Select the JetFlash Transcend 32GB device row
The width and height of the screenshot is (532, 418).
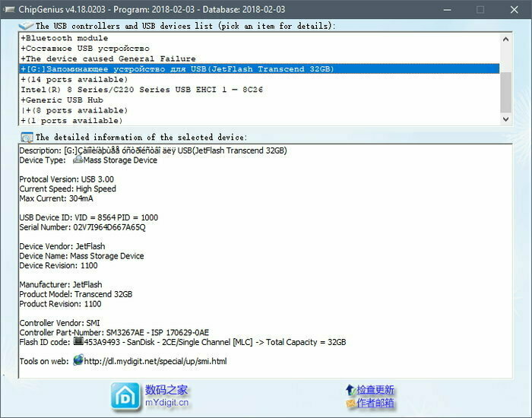tap(259, 69)
